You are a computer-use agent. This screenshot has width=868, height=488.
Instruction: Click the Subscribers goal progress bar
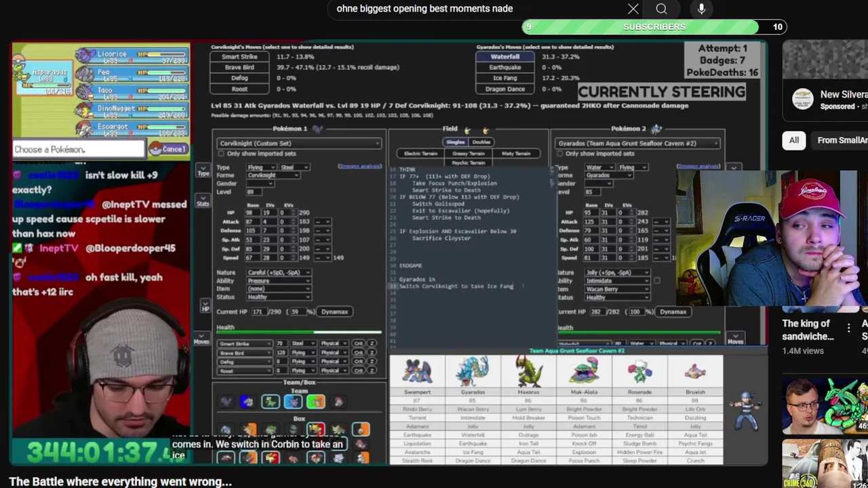[x=654, y=26]
